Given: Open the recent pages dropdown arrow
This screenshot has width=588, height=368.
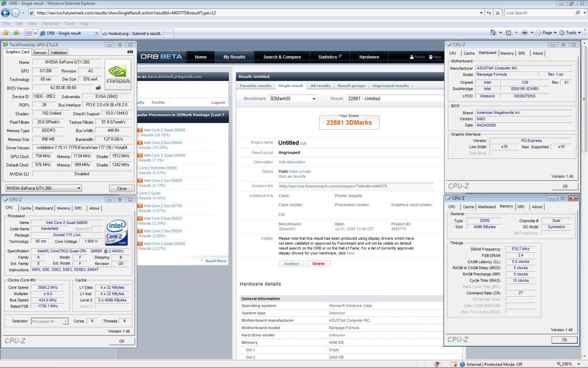Looking at the screenshot, I should click(x=23, y=13).
